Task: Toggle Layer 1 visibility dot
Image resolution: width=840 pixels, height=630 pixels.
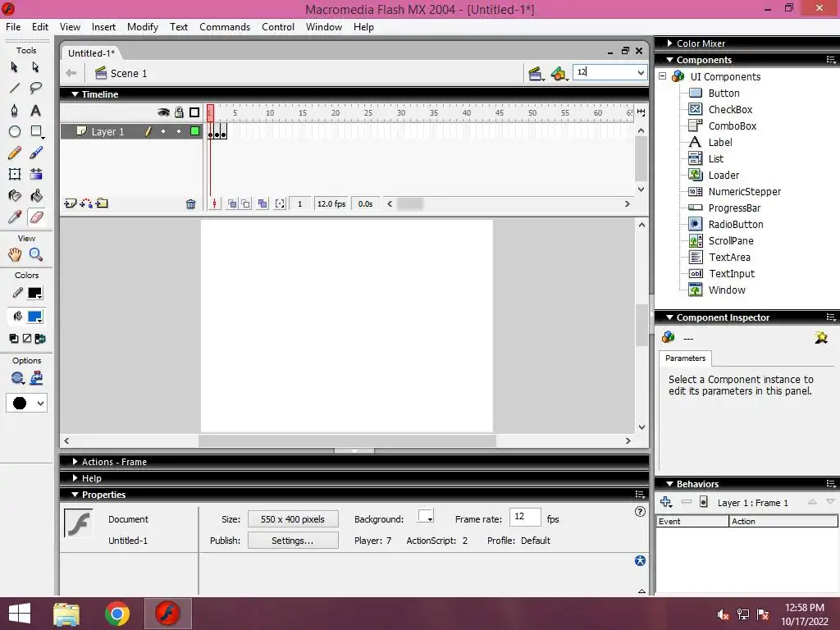Action: click(x=163, y=131)
